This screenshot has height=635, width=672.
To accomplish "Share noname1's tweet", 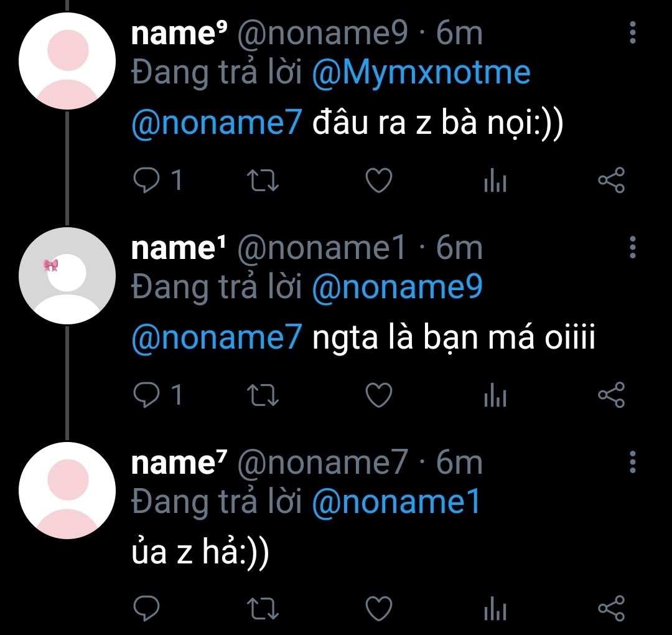I will (x=610, y=395).
